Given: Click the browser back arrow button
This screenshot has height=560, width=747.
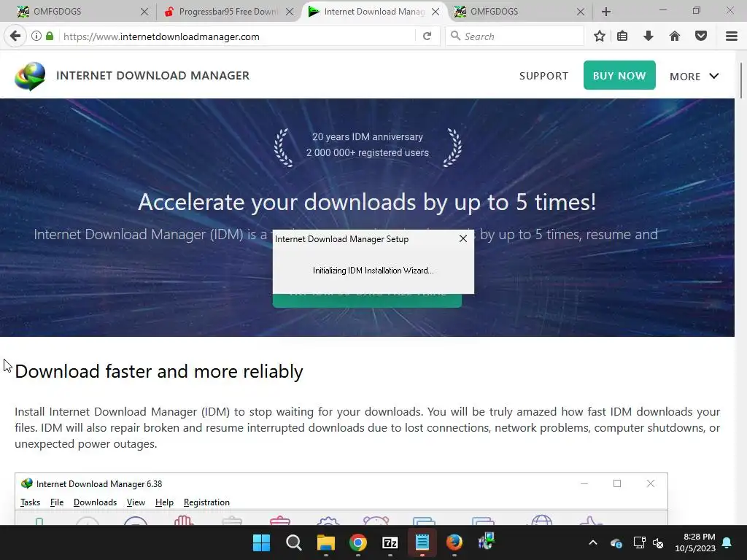Looking at the screenshot, I should click(x=15, y=36).
